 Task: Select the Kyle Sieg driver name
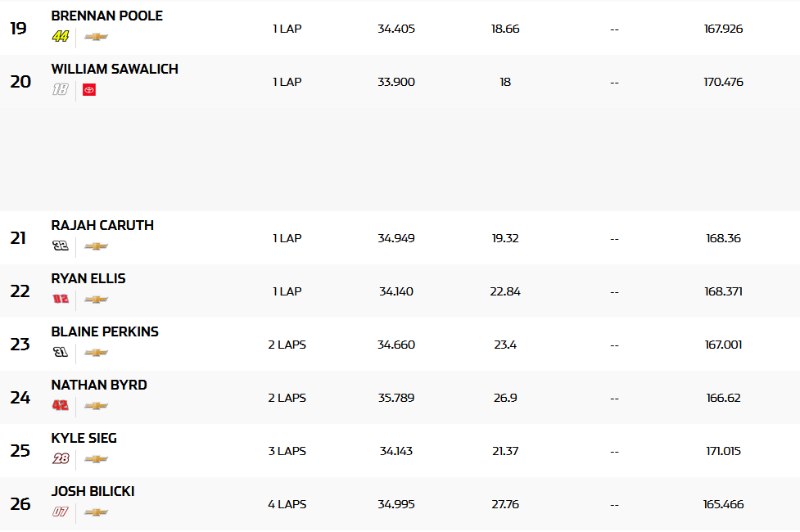[x=84, y=438]
